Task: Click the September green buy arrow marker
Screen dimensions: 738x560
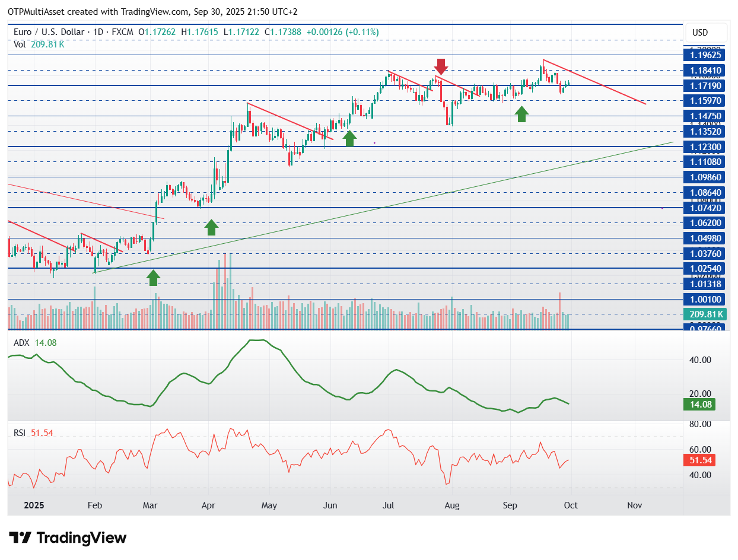Action: coord(521,113)
